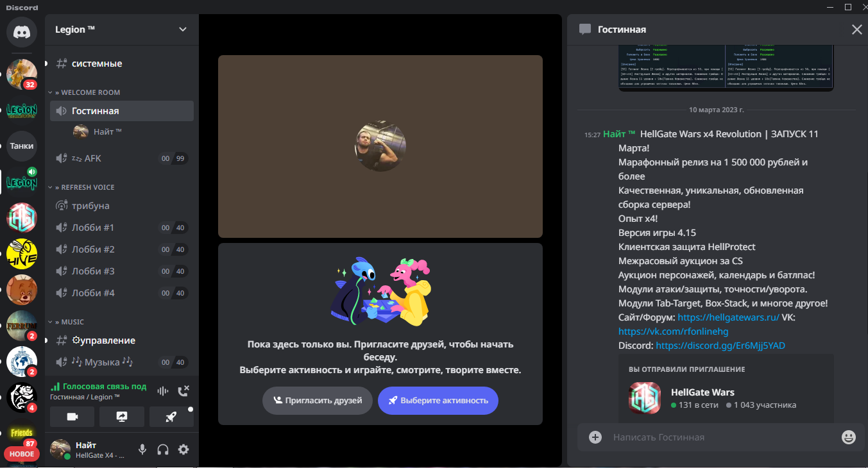868x468 pixels.
Task: Open the трибуна stage channel
Action: tap(122, 206)
